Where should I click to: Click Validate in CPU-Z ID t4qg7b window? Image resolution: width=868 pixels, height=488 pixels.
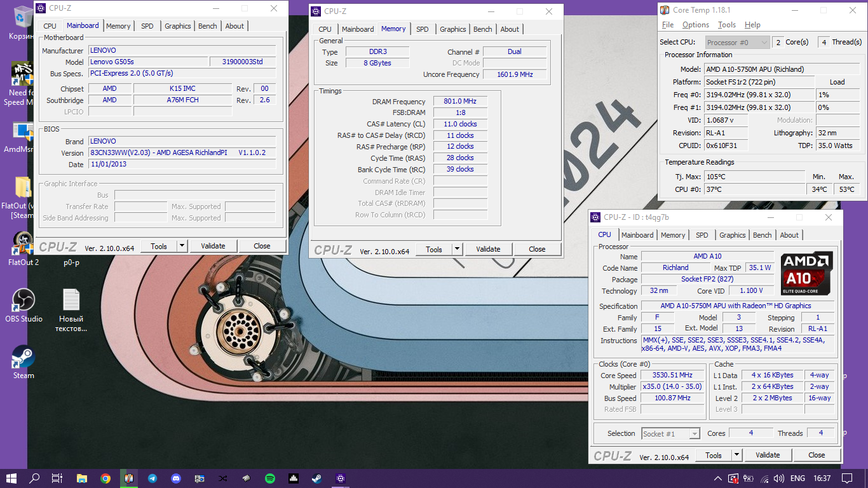768,455
